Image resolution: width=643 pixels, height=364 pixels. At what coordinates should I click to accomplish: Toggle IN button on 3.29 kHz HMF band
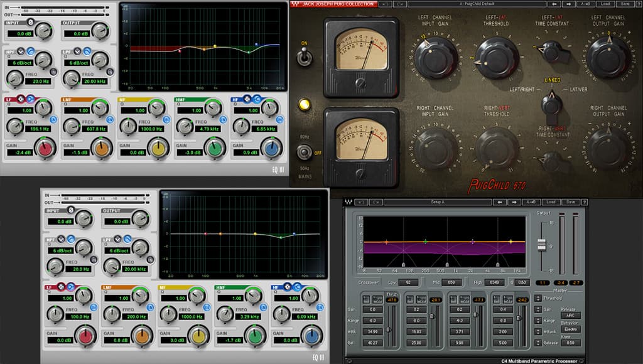(263, 308)
